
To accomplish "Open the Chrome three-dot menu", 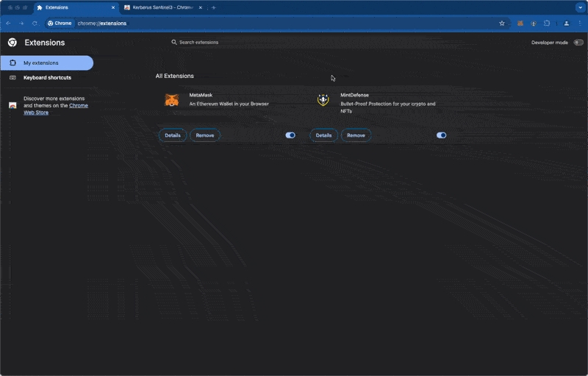I will click(x=579, y=23).
